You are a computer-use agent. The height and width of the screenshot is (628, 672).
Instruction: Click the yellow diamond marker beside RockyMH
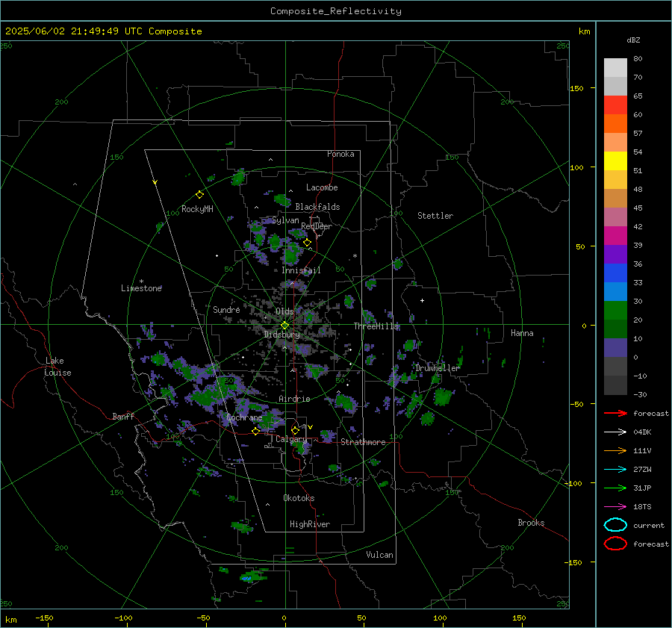tap(199, 195)
